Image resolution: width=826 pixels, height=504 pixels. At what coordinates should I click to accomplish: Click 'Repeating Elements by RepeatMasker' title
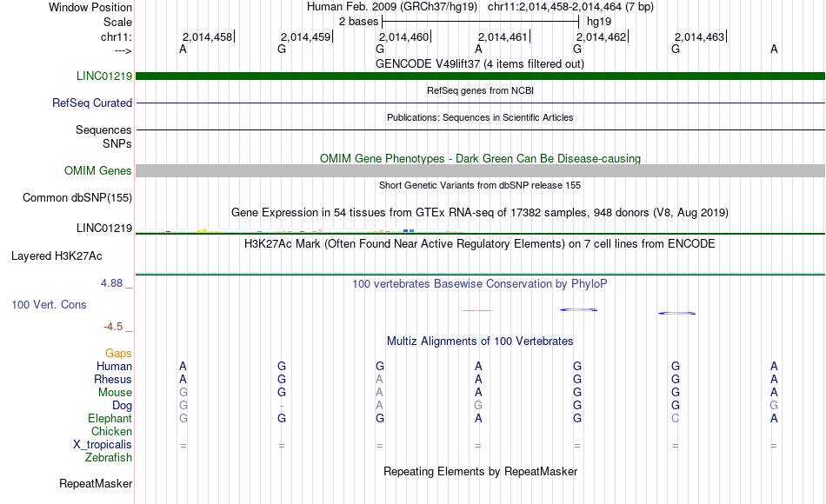tap(480, 471)
